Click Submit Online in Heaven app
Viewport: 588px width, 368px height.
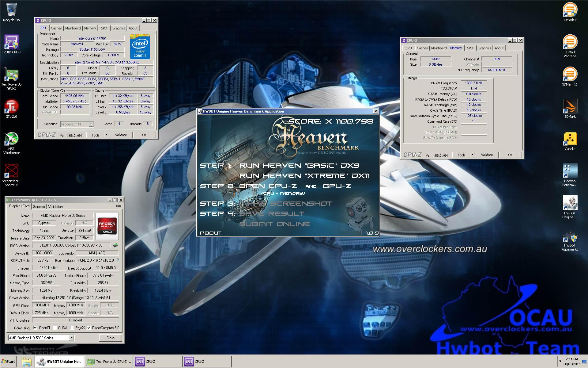coord(275,224)
